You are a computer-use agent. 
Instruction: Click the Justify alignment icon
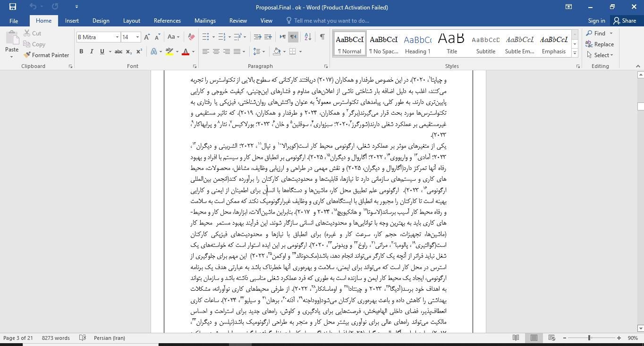click(x=237, y=51)
